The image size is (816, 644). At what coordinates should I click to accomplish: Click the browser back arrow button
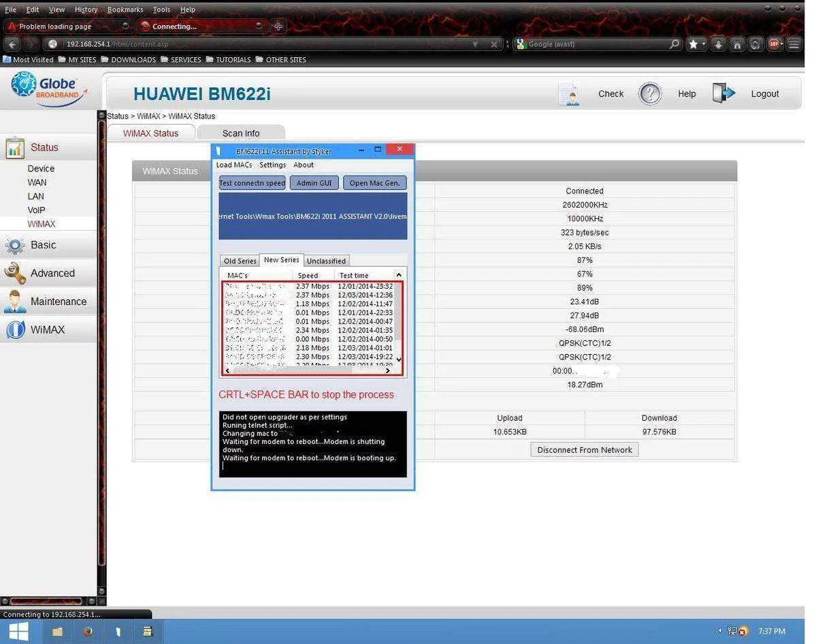[12, 44]
